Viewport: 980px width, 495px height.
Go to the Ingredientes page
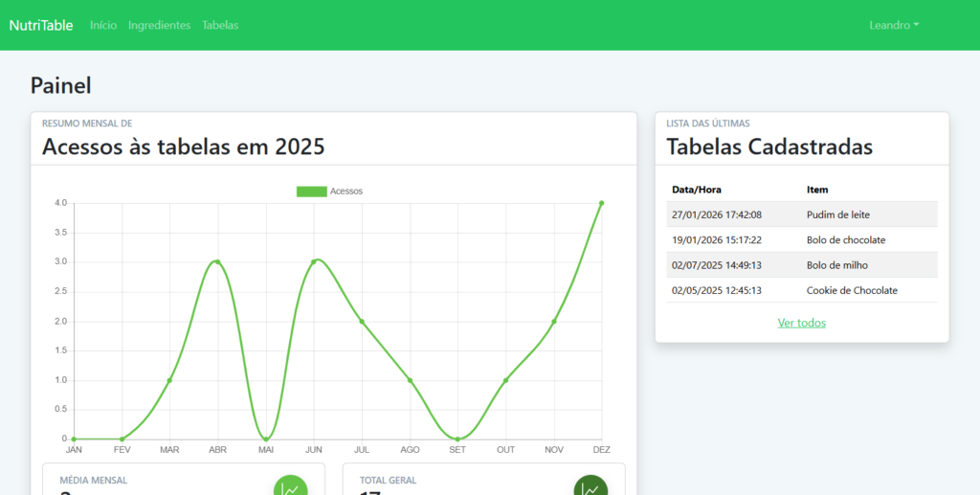pyautogui.click(x=159, y=25)
